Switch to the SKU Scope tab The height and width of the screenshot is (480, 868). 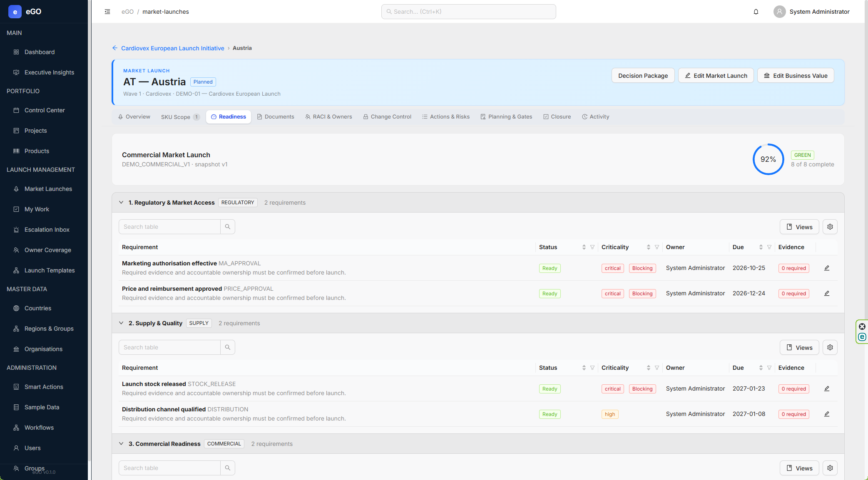point(180,117)
